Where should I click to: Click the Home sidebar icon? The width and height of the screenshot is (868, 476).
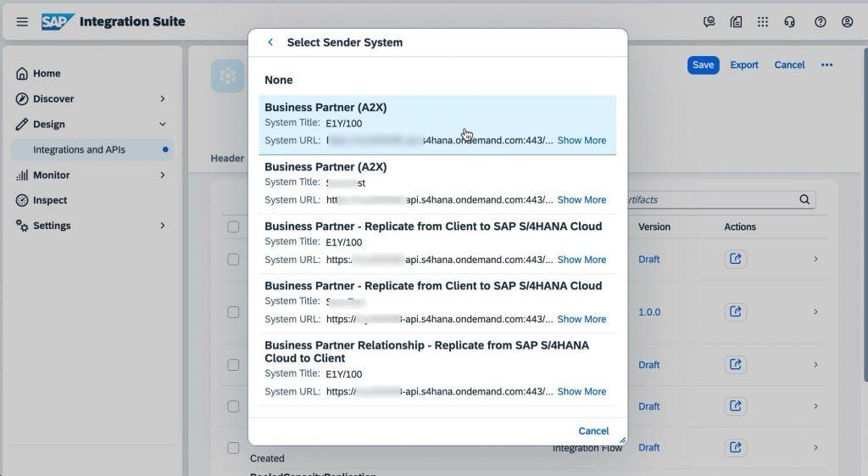(x=21, y=73)
